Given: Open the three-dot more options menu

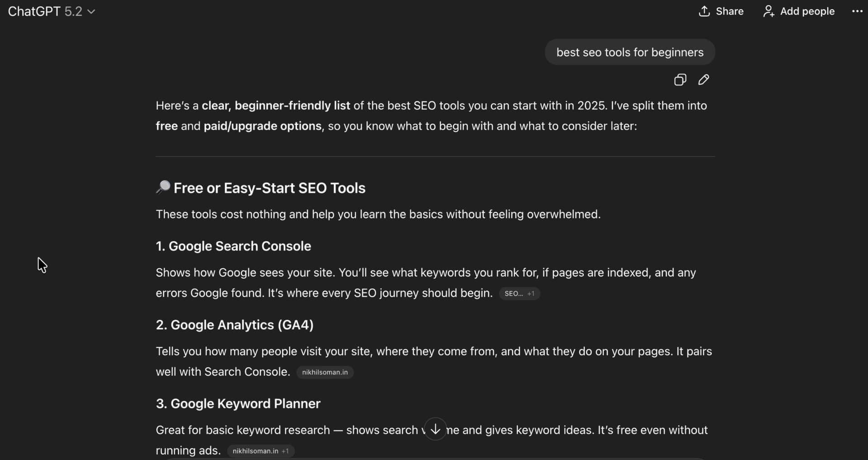Looking at the screenshot, I should pos(857,11).
